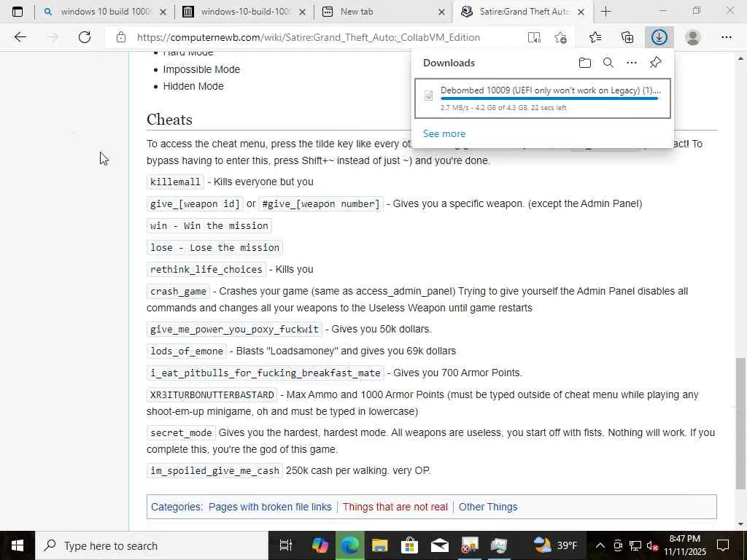
Task: Click the secret_mode code text
Action: pyautogui.click(x=181, y=433)
